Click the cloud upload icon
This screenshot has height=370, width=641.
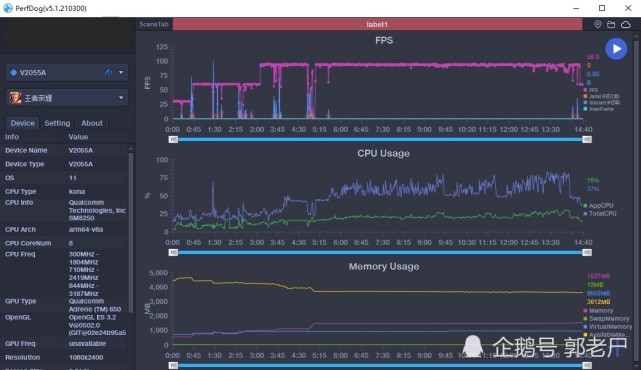pyautogui.click(x=626, y=25)
